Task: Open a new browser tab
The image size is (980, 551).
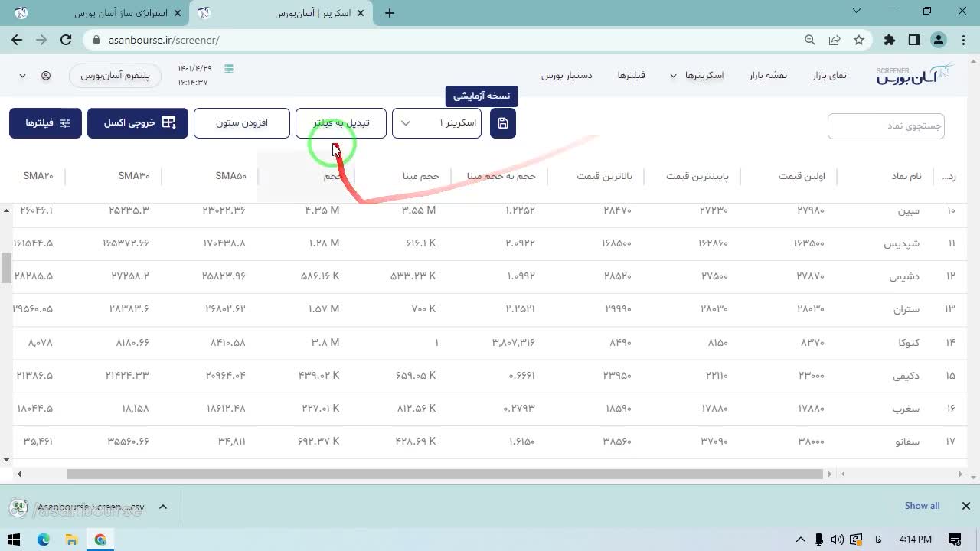Action: pos(390,13)
